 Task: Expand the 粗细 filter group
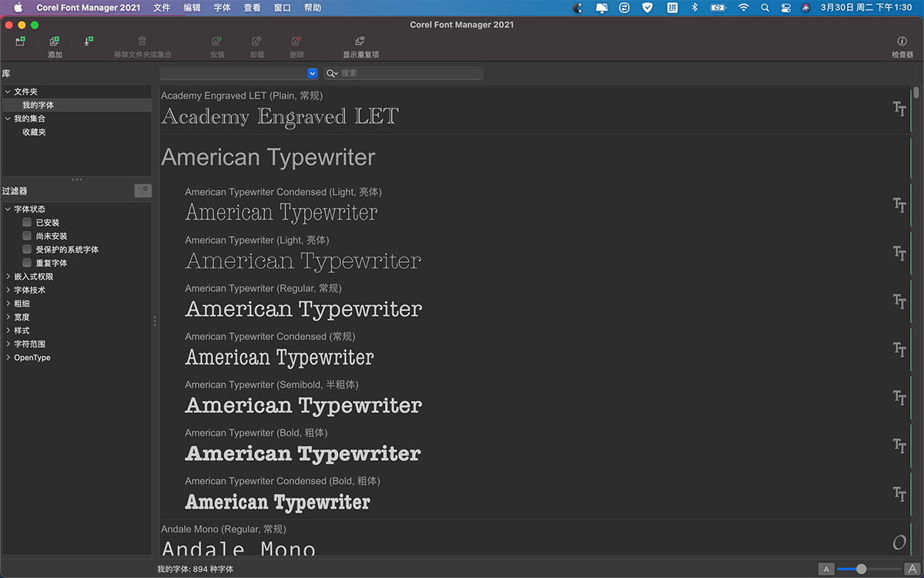coord(8,303)
